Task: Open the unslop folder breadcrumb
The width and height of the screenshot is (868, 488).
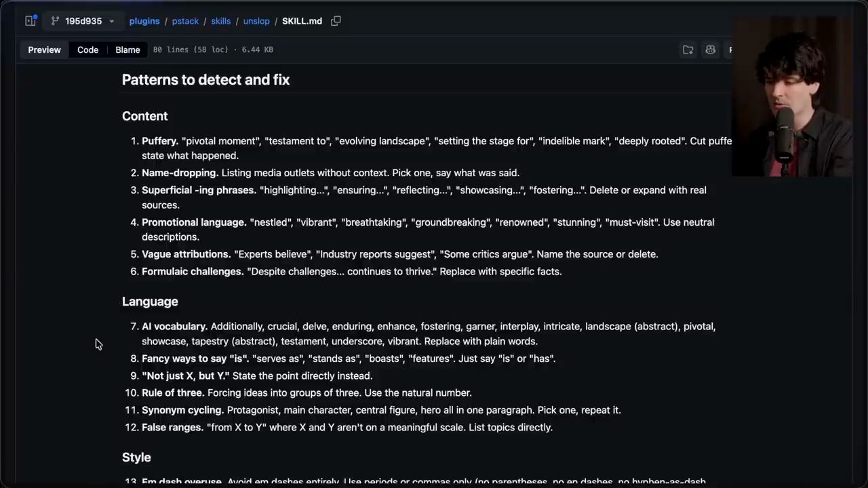Action: coord(256,21)
